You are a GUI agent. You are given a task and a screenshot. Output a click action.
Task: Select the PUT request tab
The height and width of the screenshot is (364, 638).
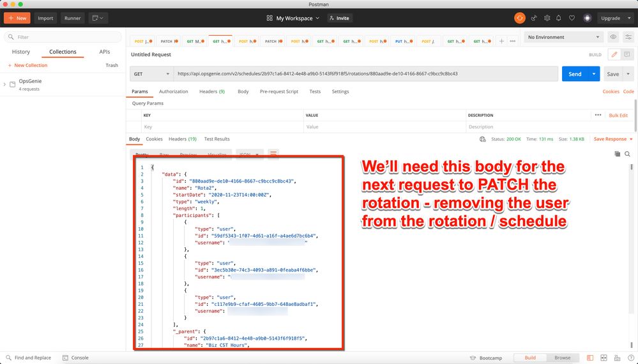(404, 41)
